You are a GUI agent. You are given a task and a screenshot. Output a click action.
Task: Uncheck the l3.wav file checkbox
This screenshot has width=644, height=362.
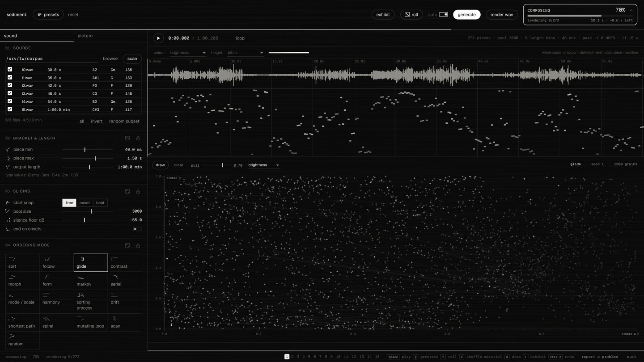pyautogui.click(x=10, y=93)
